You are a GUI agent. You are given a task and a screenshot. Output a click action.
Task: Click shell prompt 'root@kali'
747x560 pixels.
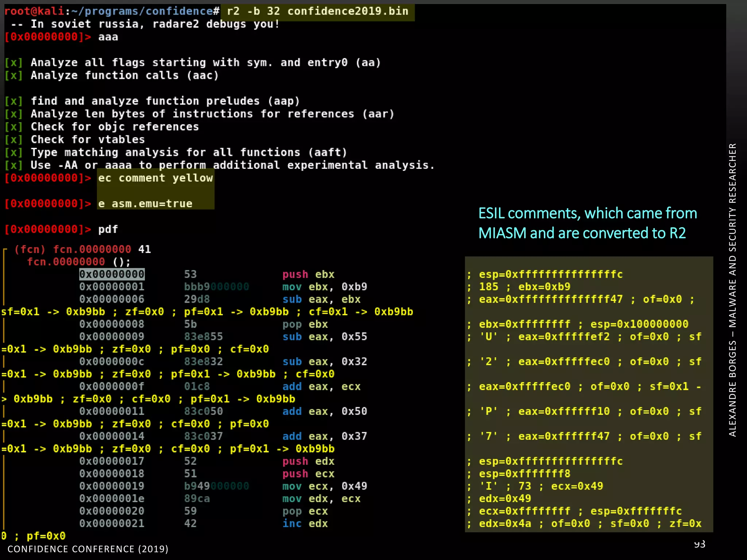34,11
